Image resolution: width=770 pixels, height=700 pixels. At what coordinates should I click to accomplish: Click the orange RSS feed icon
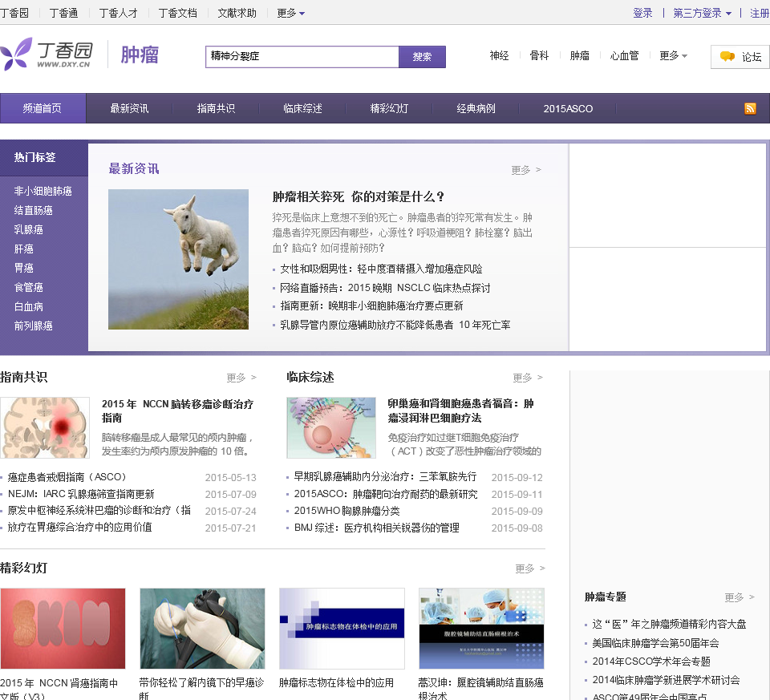coord(750,109)
